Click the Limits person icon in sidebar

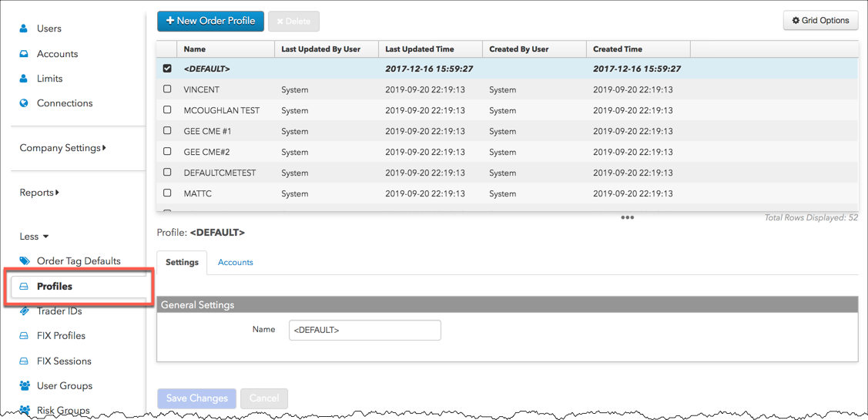point(24,79)
